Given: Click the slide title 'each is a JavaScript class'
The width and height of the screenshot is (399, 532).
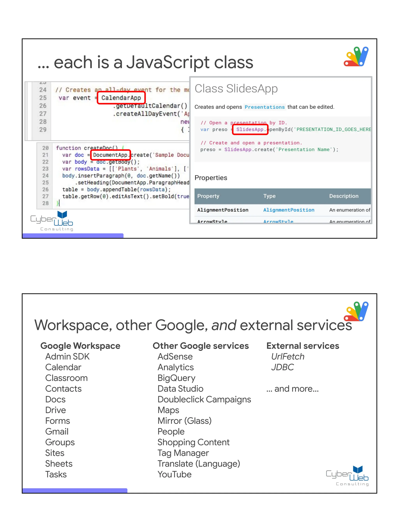Looking at the screenshot, I should [145, 62].
